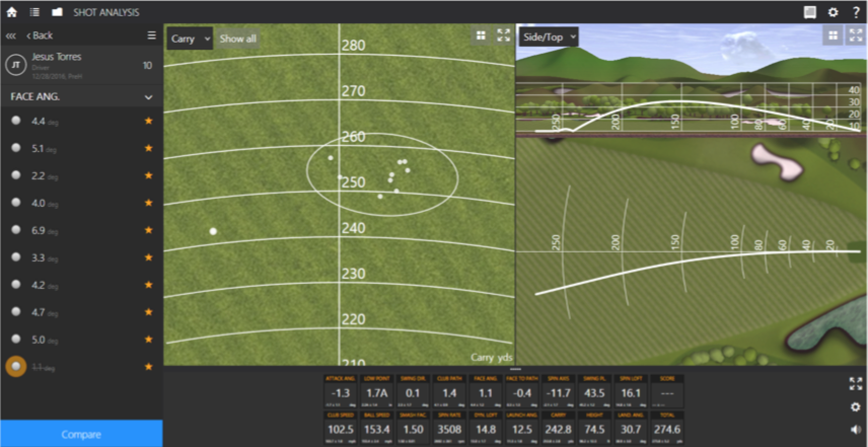Open the sidebar hamburger menu
The image size is (868, 447).
(152, 35)
